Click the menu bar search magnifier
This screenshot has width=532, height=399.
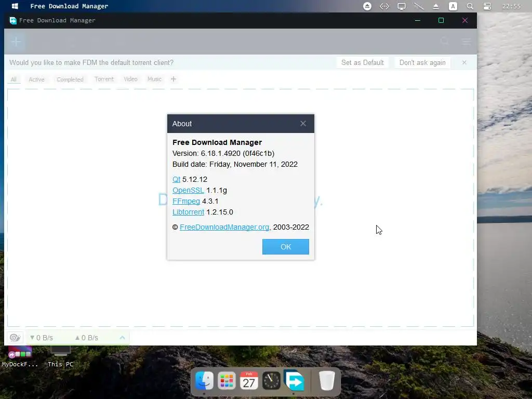click(x=470, y=6)
